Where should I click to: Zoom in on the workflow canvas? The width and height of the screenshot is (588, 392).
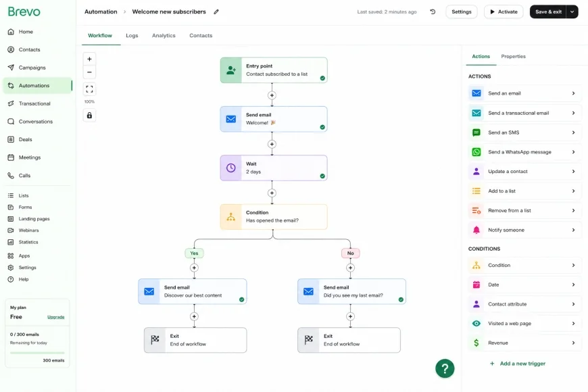[x=89, y=59]
